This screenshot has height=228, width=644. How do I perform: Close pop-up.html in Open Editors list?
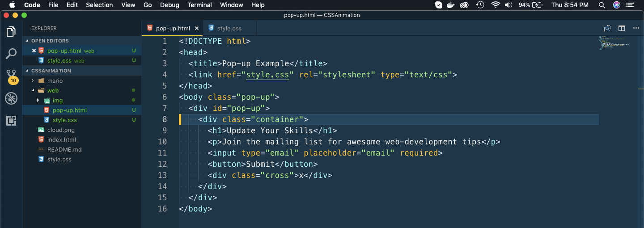click(34, 51)
